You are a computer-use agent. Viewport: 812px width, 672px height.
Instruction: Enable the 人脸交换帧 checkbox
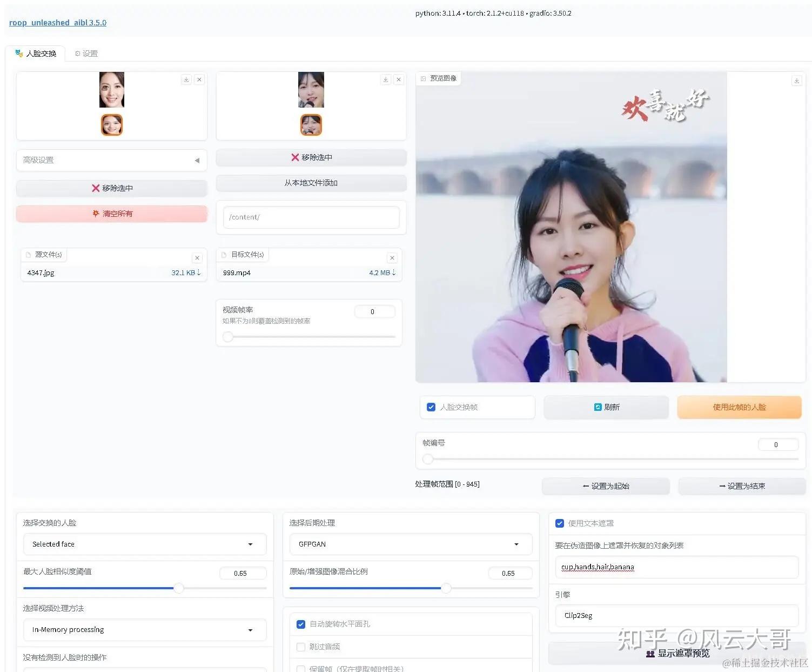[x=431, y=407]
